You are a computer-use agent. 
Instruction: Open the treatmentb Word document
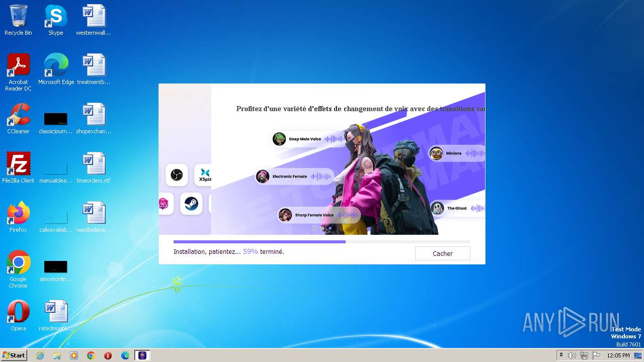[94, 69]
